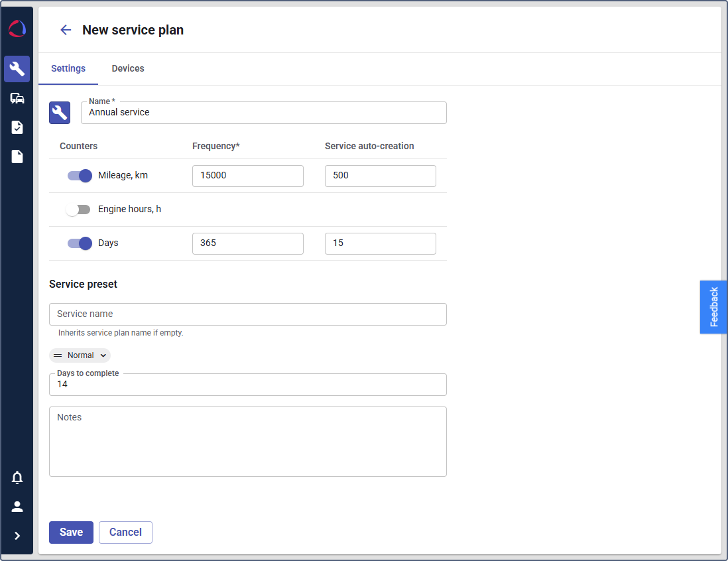The width and height of the screenshot is (728, 561).
Task: Click the Cancel button
Action: 125,532
